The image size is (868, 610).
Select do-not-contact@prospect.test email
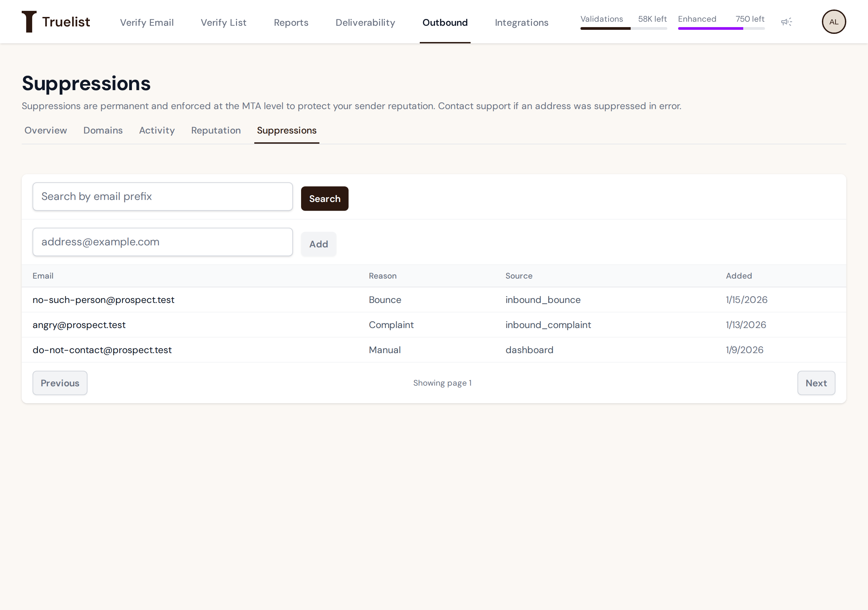tap(102, 350)
